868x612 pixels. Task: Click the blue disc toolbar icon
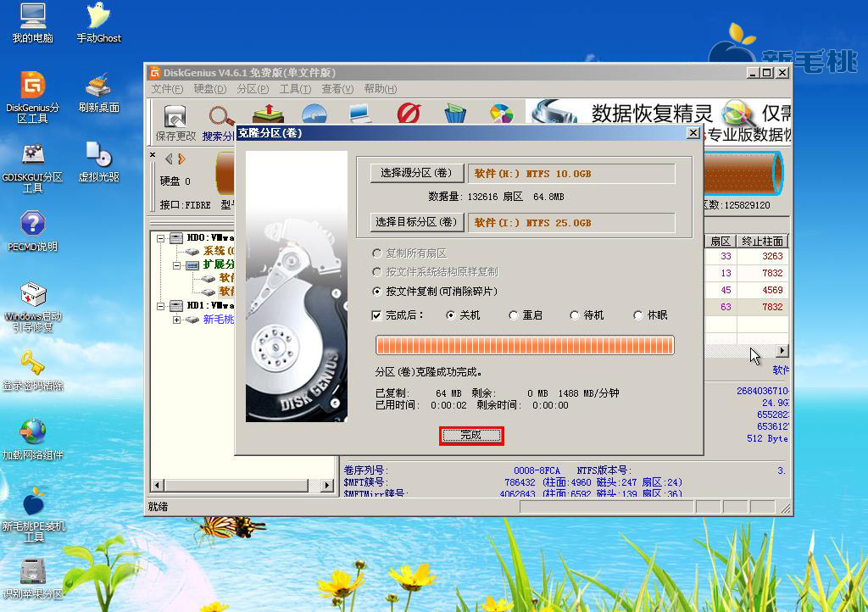coord(314,114)
